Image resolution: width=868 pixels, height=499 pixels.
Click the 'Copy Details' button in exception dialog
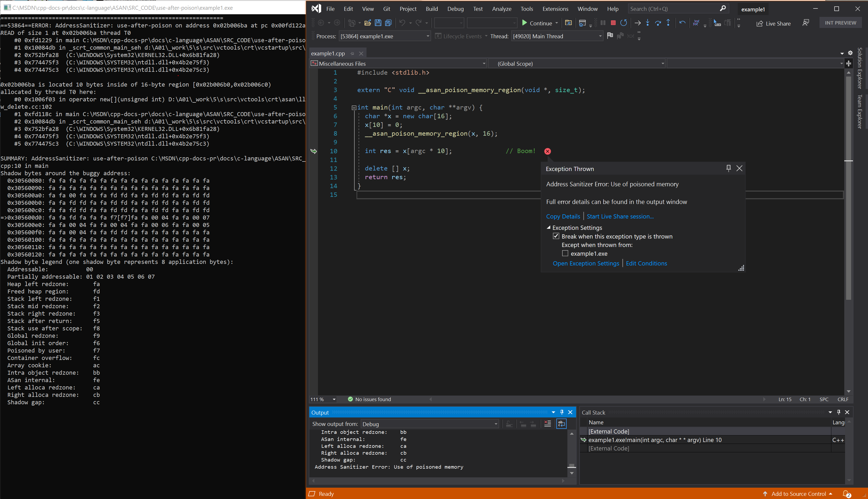tap(563, 216)
